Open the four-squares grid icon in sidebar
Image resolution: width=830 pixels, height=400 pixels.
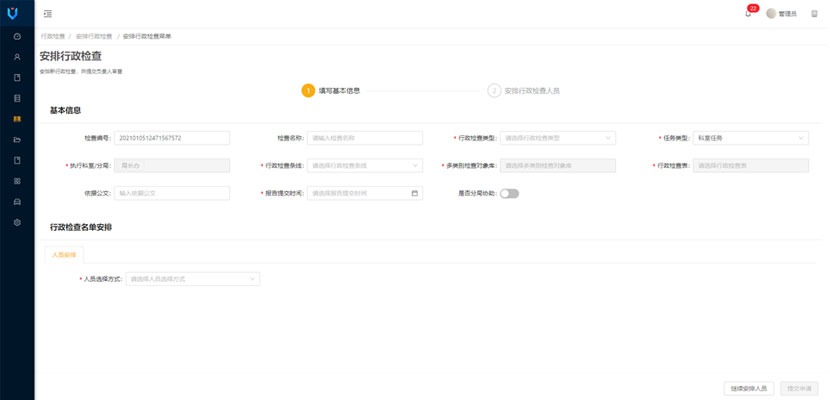17,181
